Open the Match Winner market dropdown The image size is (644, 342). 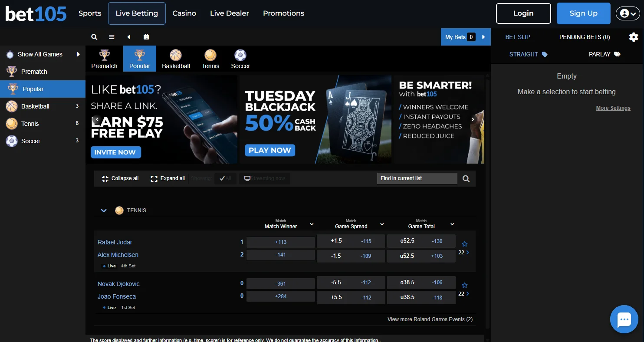[x=312, y=224]
